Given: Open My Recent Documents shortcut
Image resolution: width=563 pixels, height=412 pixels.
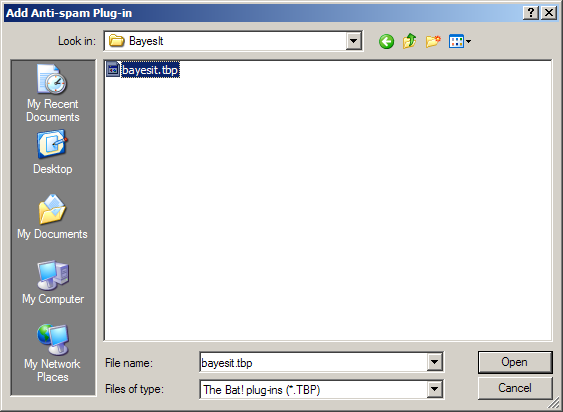Looking at the screenshot, I should click(x=52, y=93).
